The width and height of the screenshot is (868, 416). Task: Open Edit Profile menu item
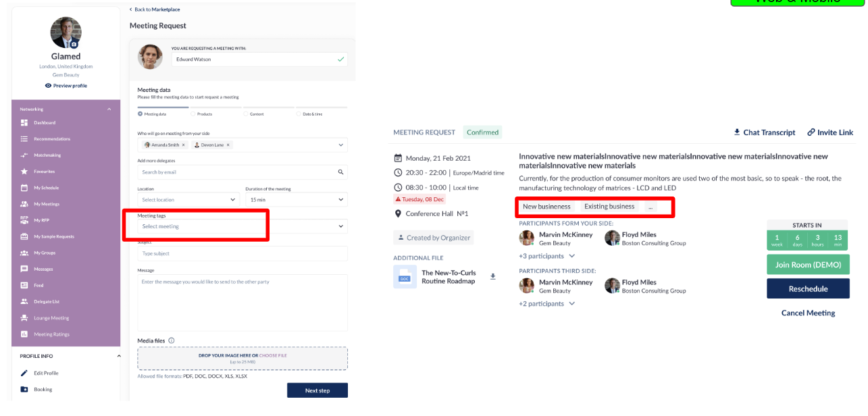(x=46, y=373)
